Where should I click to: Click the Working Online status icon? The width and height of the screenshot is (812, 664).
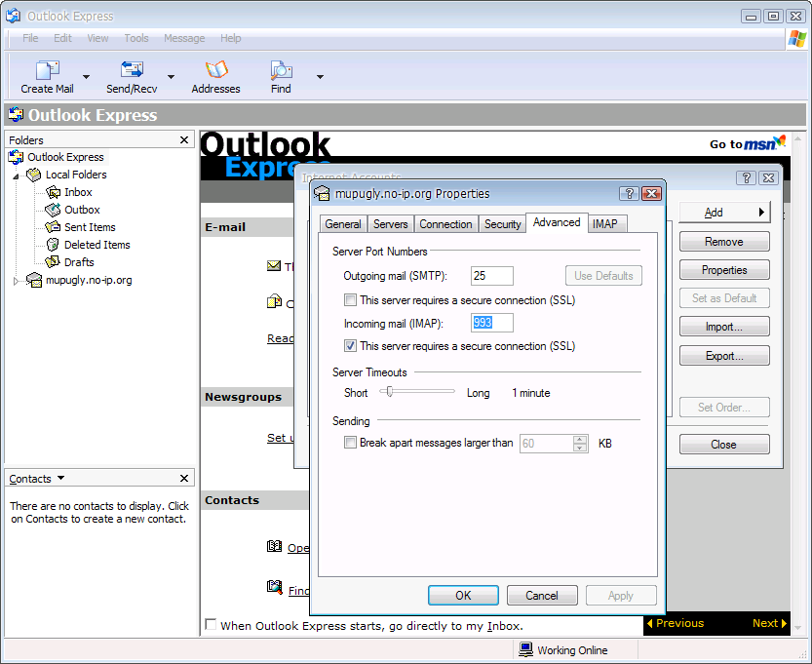click(x=525, y=649)
